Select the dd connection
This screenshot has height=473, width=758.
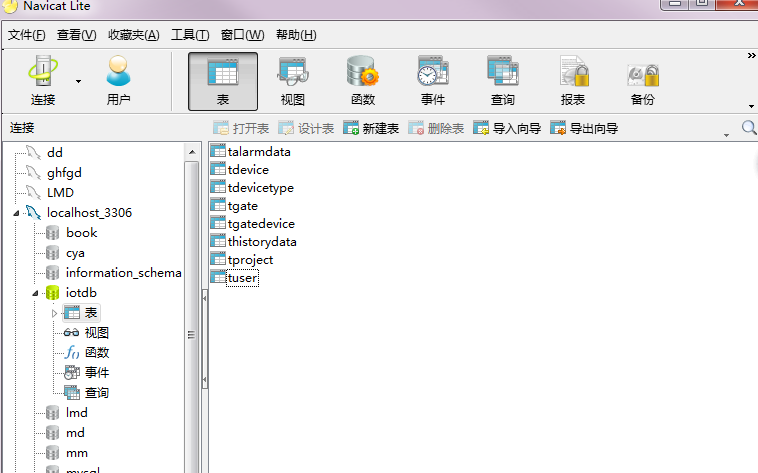(55, 153)
